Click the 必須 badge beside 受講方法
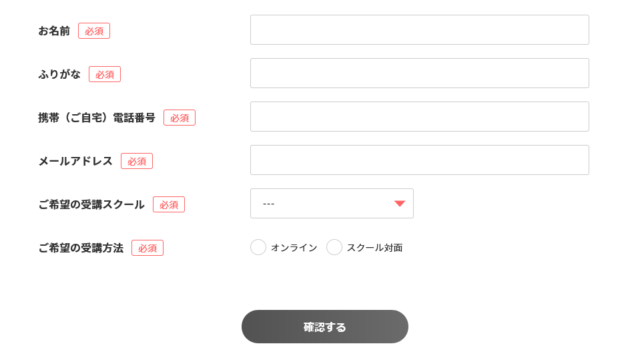The image size is (640, 360). (147, 248)
